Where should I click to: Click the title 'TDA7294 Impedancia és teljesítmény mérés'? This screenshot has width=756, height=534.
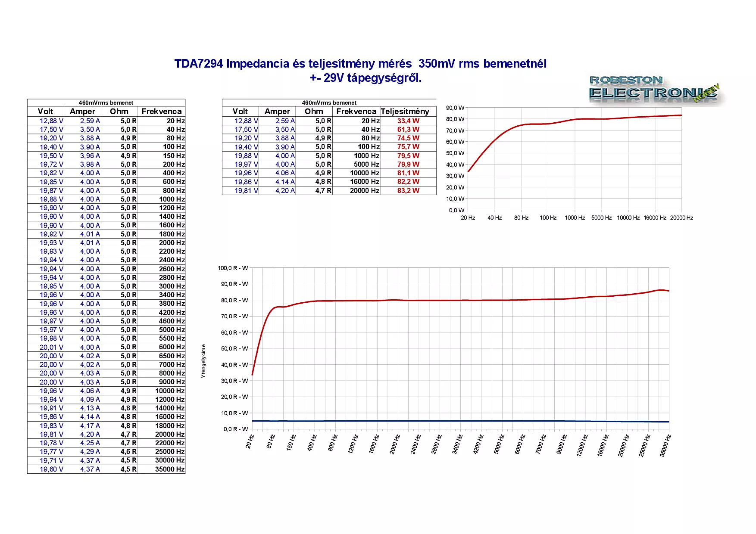tap(293, 64)
